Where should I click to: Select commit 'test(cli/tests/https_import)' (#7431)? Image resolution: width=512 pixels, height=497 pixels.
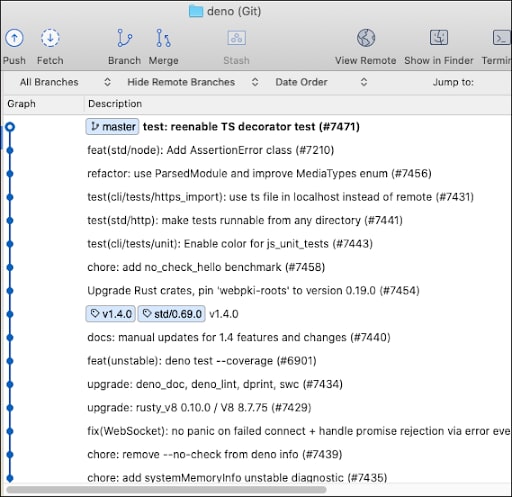pos(280,197)
